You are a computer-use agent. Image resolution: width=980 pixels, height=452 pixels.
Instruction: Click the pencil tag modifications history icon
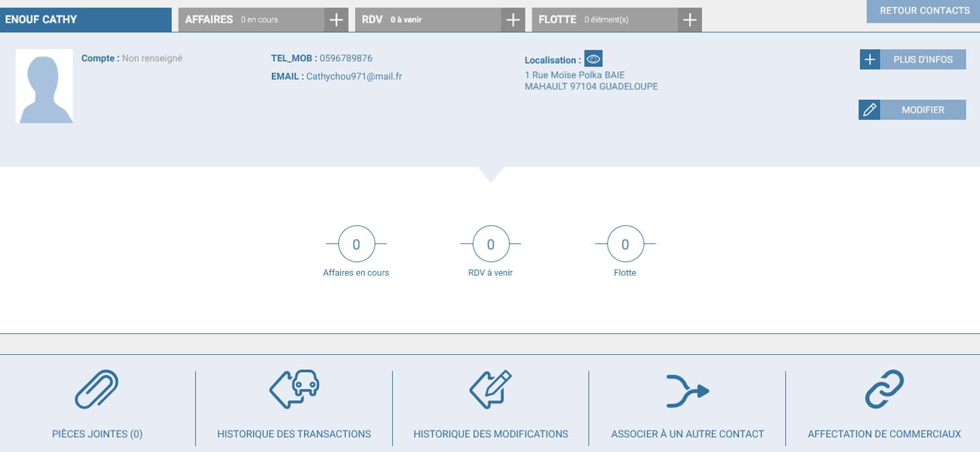(491, 390)
